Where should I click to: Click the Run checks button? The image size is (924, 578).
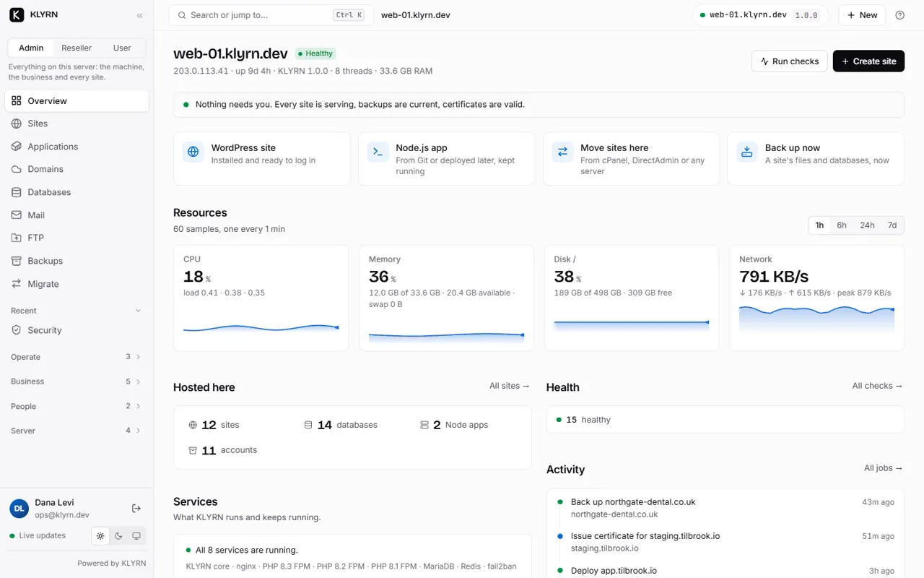[x=790, y=61]
